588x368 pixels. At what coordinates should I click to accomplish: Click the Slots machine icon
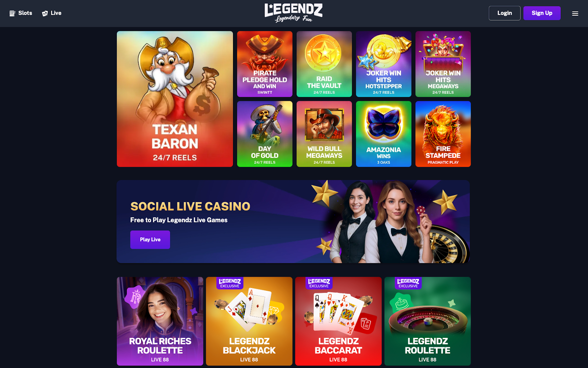(x=12, y=13)
